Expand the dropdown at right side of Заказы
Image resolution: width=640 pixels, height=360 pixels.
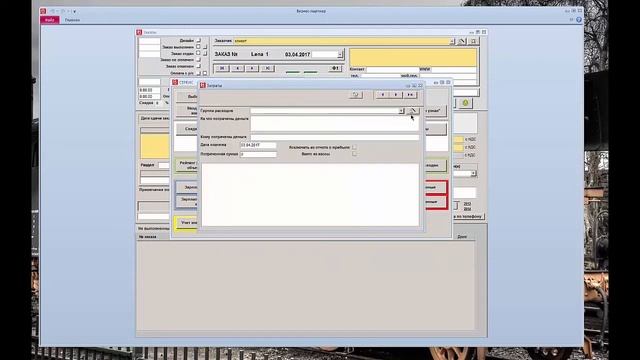(x=473, y=173)
